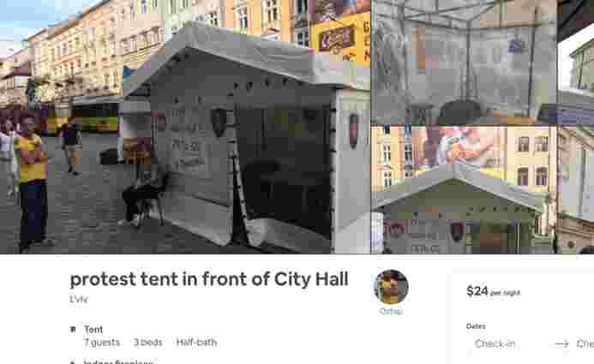Click the Half-bath detail
This screenshot has width=594, height=364.
196,343
